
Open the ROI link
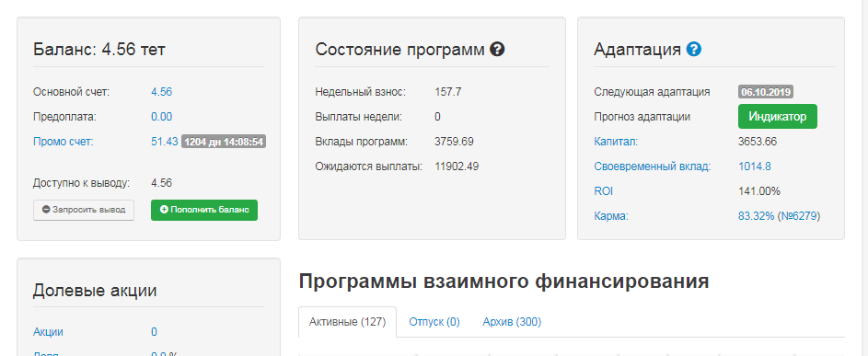click(604, 191)
